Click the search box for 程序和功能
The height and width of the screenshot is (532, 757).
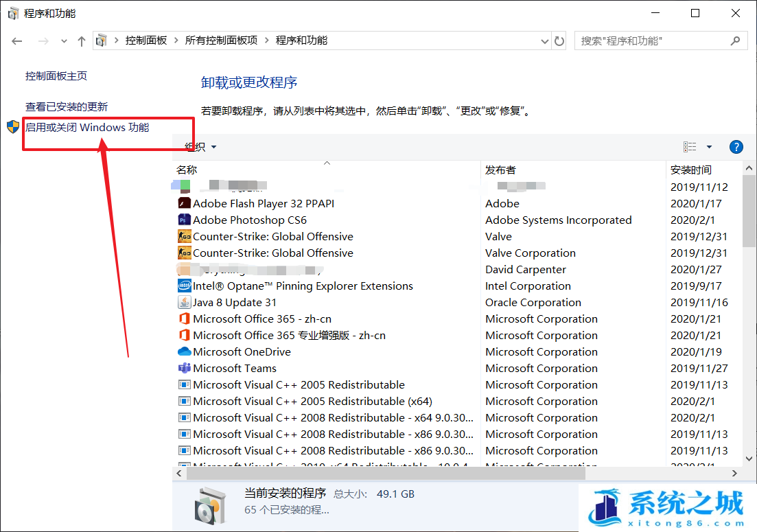661,41
